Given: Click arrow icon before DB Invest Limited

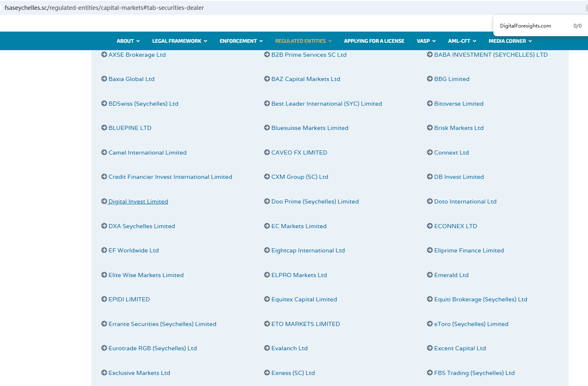Looking at the screenshot, I should point(430,176).
